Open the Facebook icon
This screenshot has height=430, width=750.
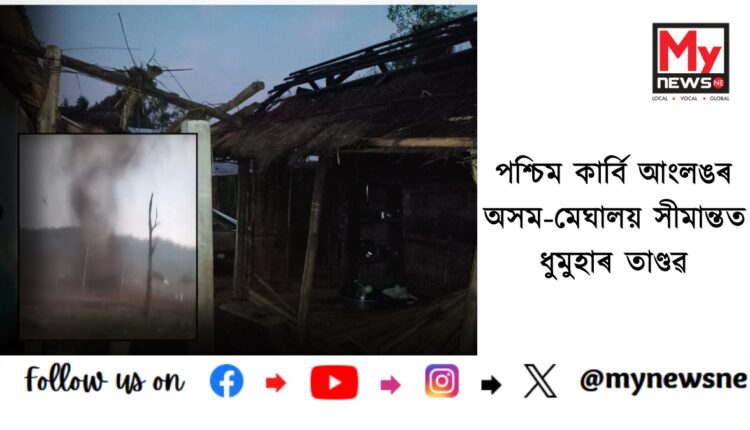pos(226,381)
